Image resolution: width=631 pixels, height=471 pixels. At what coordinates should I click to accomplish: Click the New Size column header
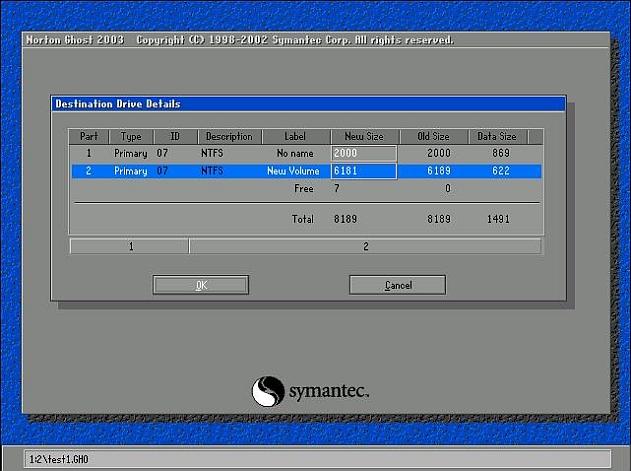pyautogui.click(x=365, y=136)
